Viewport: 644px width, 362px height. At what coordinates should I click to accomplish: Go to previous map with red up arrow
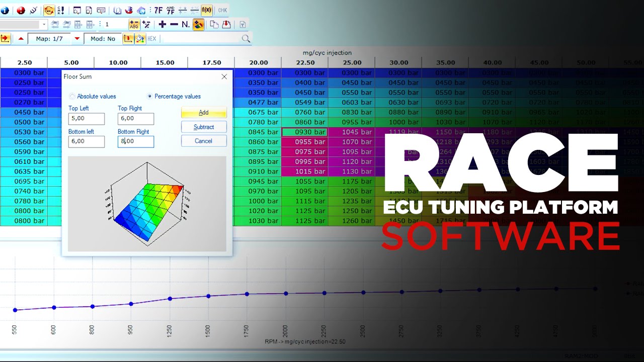click(x=21, y=39)
